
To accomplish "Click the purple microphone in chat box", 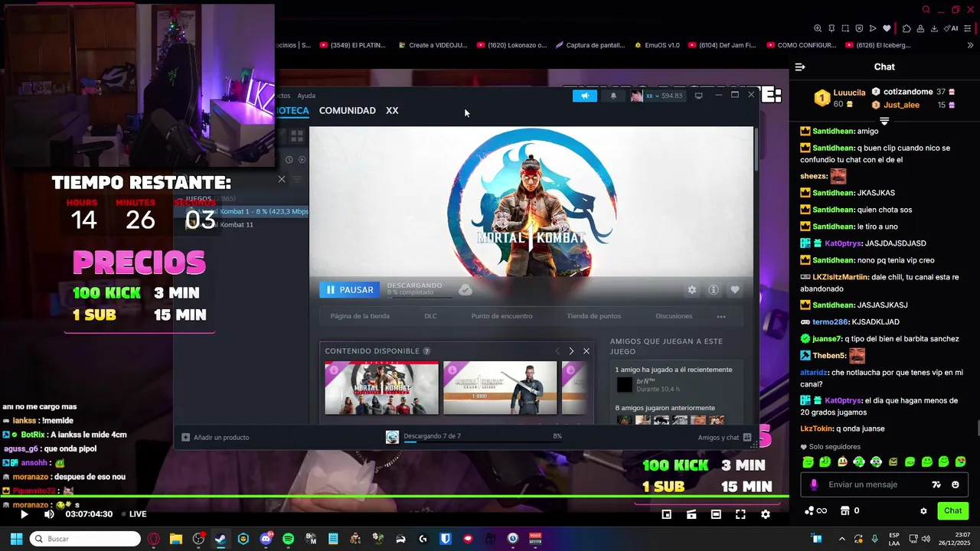I will (814, 484).
